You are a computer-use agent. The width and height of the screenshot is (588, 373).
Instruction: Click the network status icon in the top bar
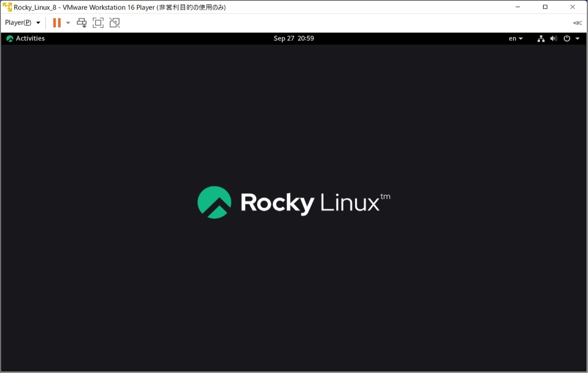tap(540, 38)
